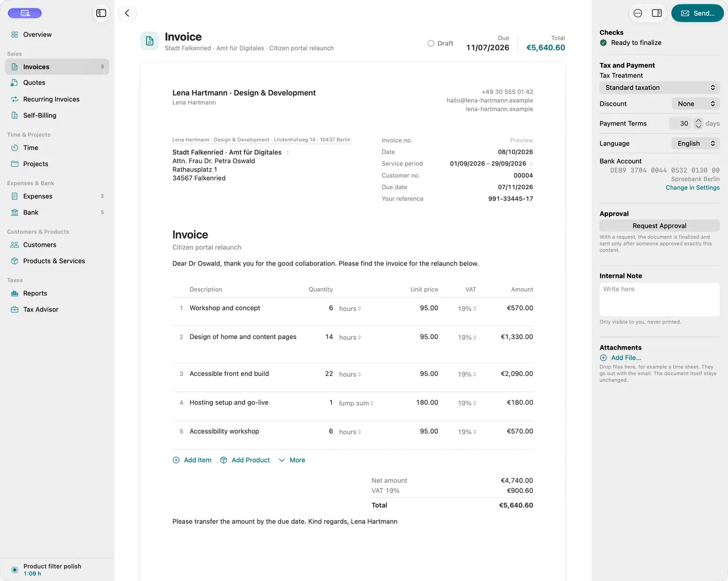Image resolution: width=728 pixels, height=581 pixels.
Task: Click Add Product button
Action: [245, 460]
